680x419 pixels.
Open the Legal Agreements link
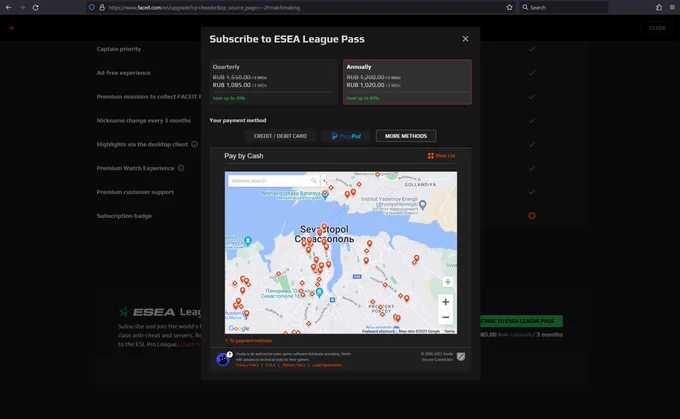pos(327,365)
